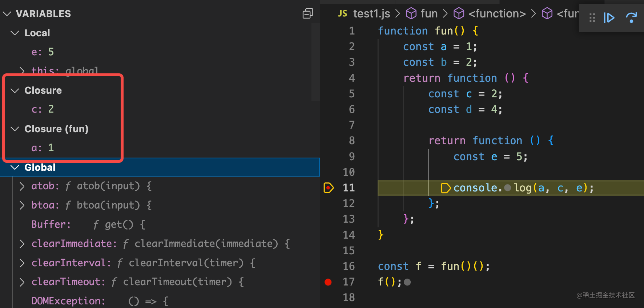644x308 pixels.
Task: Click the JS file icon in breadcrumb
Action: pos(342,14)
